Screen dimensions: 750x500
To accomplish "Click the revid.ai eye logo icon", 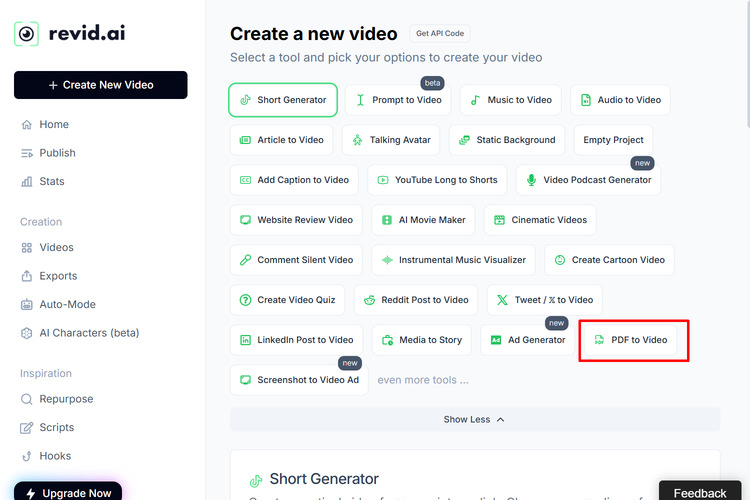I will coord(26,33).
